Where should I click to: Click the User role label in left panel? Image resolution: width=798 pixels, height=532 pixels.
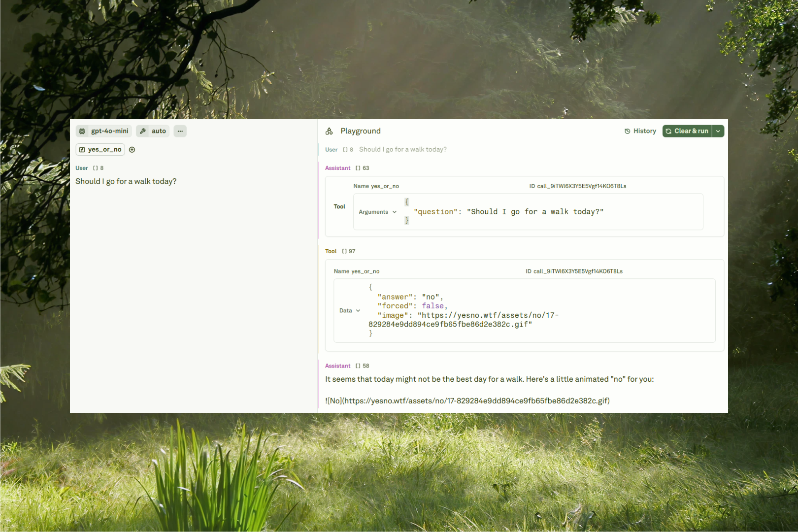[x=82, y=168]
